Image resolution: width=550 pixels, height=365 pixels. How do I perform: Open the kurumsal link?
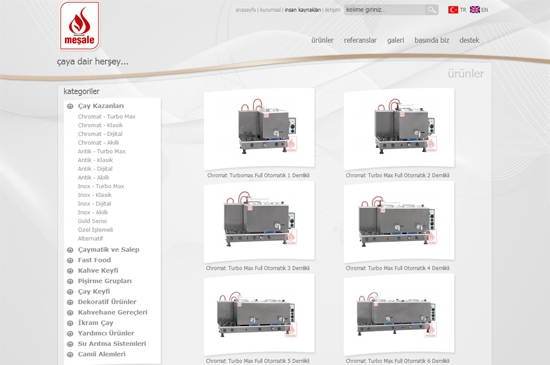click(x=270, y=10)
